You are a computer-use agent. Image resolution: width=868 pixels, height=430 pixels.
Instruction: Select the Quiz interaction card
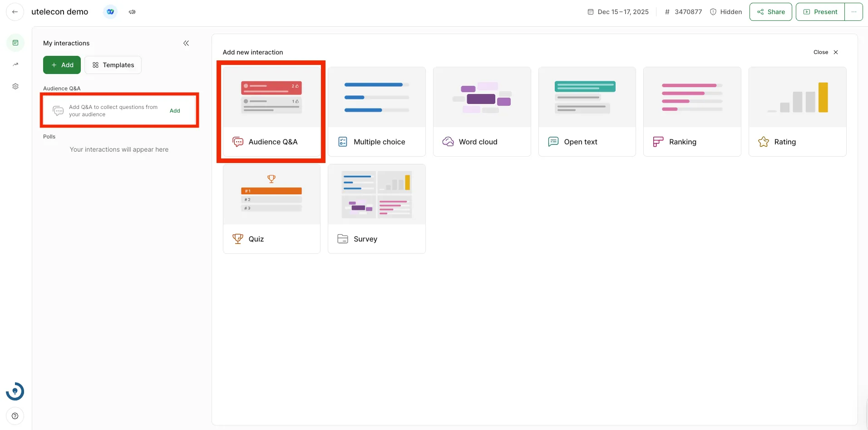[271, 209]
